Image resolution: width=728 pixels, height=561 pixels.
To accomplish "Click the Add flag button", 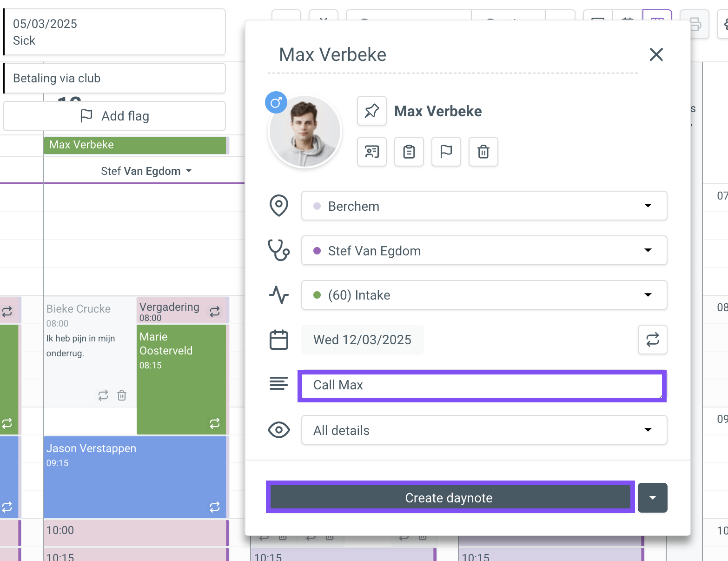I will click(114, 116).
